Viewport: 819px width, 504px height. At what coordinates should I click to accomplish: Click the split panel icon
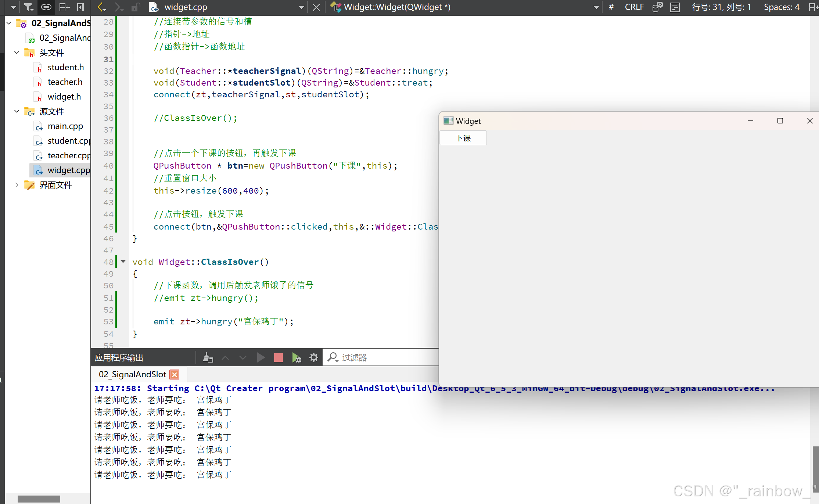pyautogui.click(x=64, y=7)
